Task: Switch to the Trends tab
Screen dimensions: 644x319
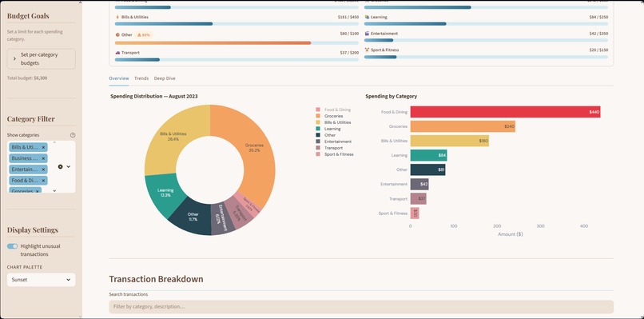Action: tap(141, 78)
